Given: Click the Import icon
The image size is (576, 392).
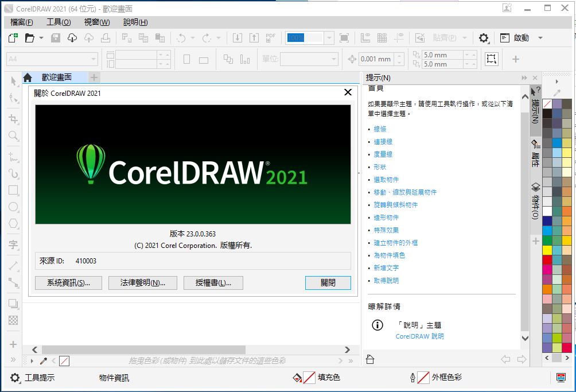Looking at the screenshot, I should [238, 38].
